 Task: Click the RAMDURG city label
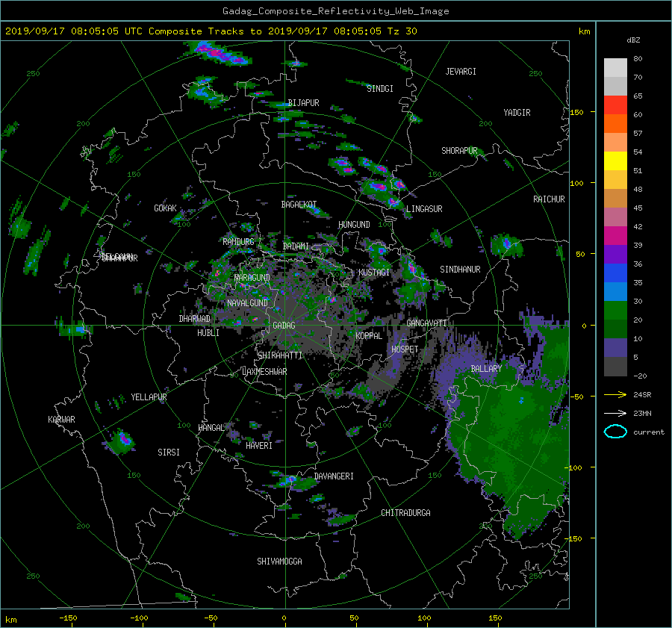point(238,242)
